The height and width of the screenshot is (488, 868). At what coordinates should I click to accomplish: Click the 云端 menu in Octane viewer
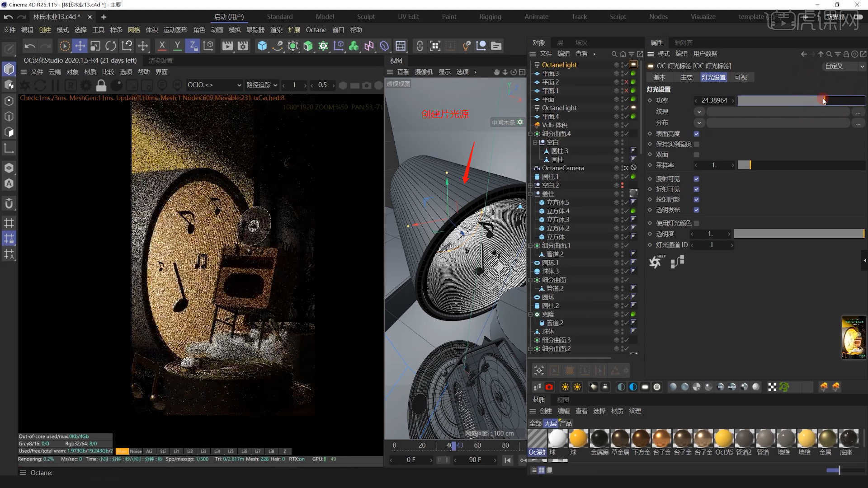[55, 72]
